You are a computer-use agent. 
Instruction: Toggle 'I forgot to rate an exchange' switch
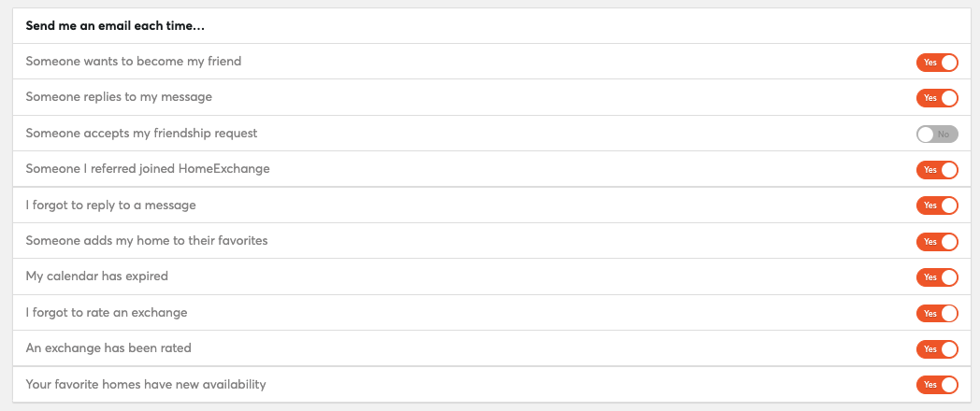click(x=937, y=313)
